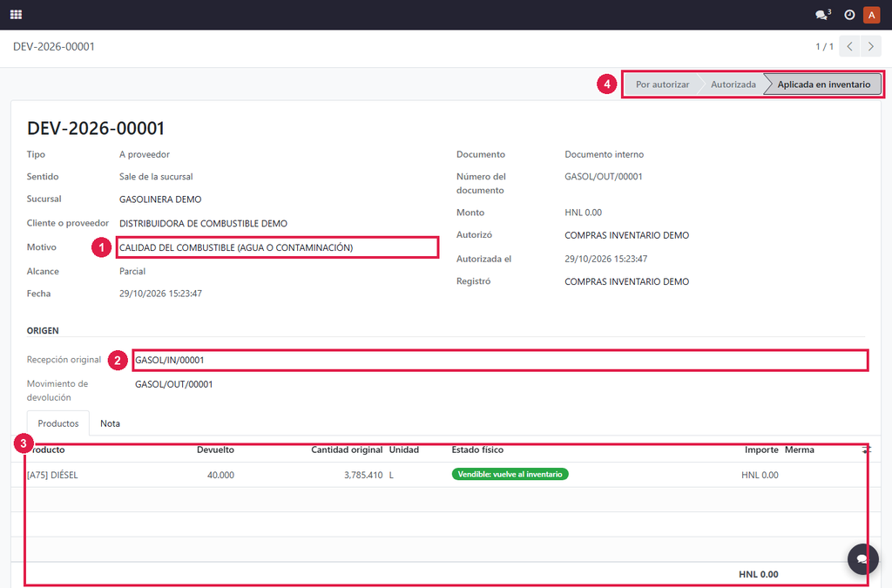Open the conversations chat bubble icon

[822, 15]
